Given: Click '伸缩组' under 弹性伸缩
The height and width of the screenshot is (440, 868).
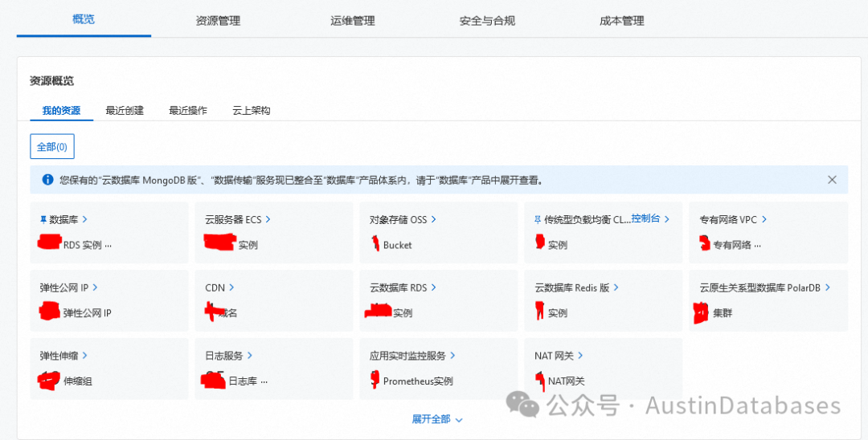Looking at the screenshot, I should pyautogui.click(x=77, y=381).
